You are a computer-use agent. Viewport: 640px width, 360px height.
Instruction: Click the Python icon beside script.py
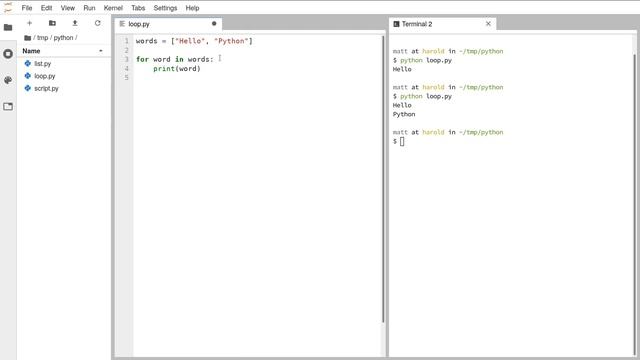(27, 88)
